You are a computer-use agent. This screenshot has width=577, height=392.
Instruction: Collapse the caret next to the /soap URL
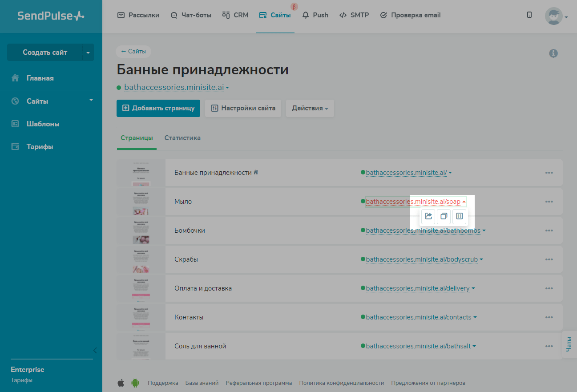pyautogui.click(x=464, y=202)
